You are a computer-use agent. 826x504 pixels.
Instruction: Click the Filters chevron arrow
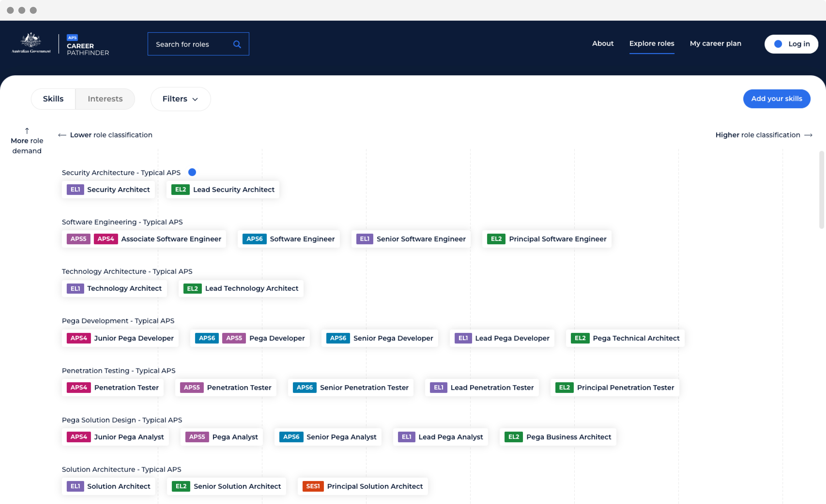click(195, 99)
